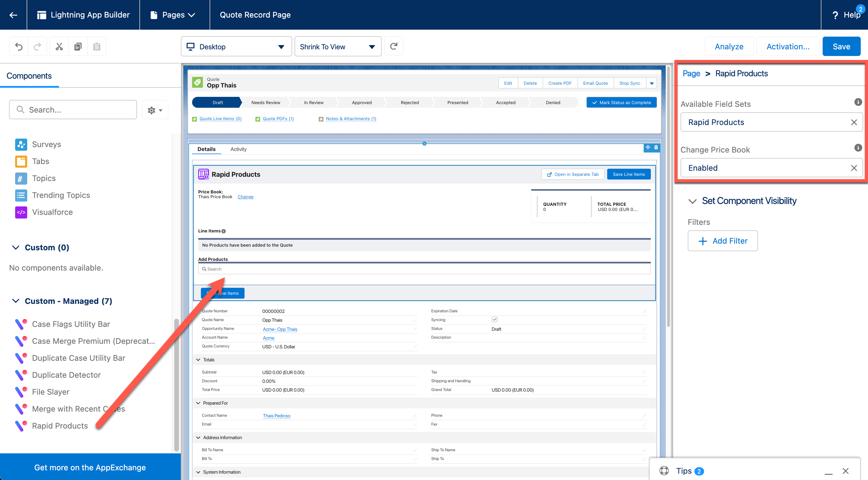Open the Shrink To View dropdown
Viewport: 868px width, 480px height.
tap(338, 47)
